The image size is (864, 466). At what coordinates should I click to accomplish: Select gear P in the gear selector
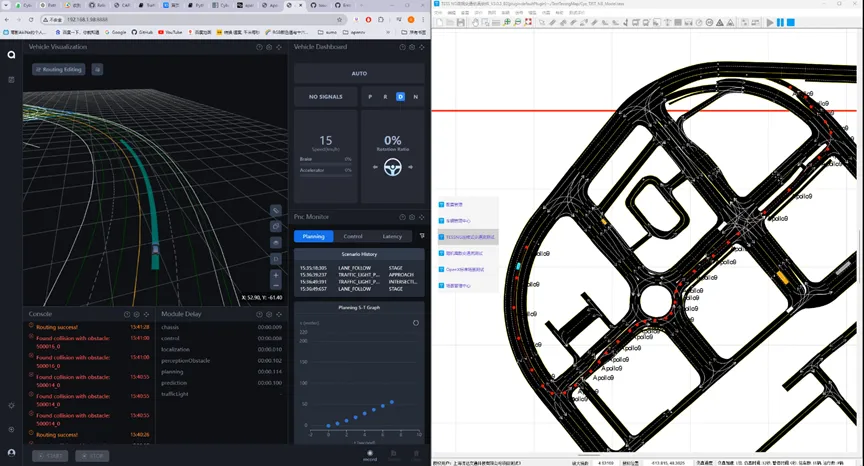tap(370, 96)
